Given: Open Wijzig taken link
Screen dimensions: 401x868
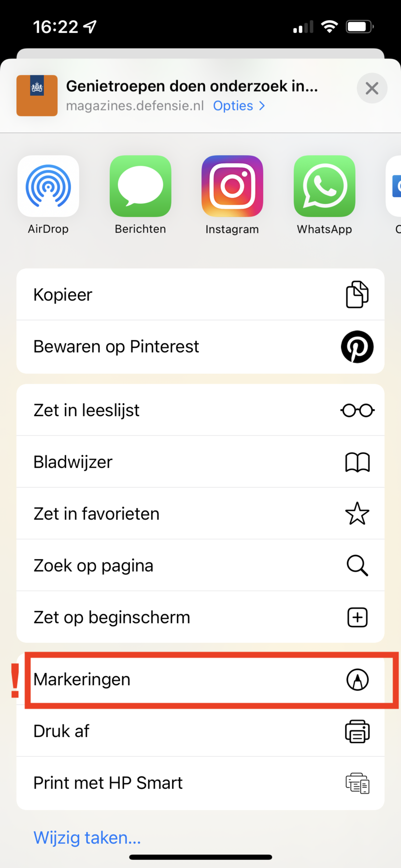Looking at the screenshot, I should [x=87, y=838].
